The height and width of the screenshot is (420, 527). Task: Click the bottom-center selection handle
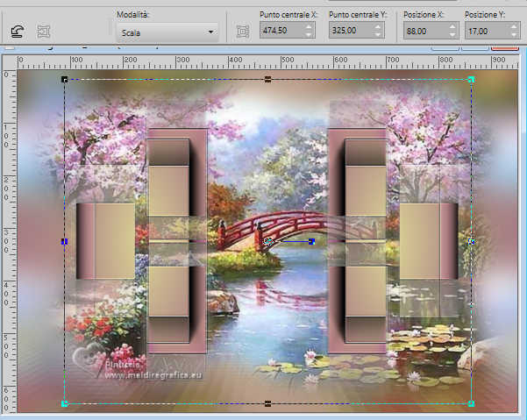267,403
